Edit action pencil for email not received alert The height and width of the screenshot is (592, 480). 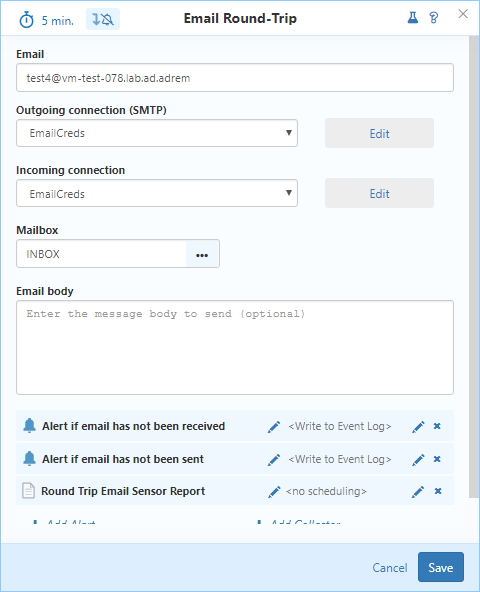[418, 427]
